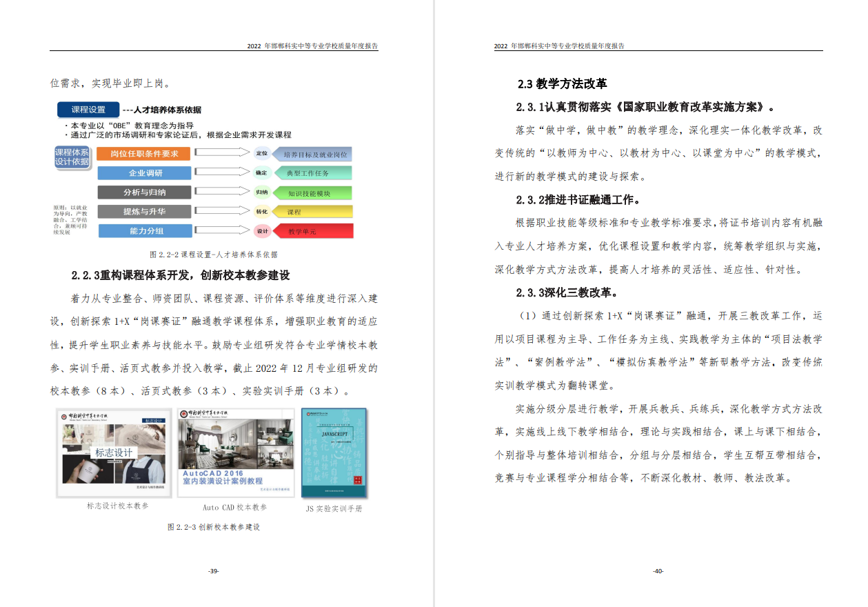Select the JavaScript training manual cover image
Screen dimensions: 868x607
tap(334, 452)
